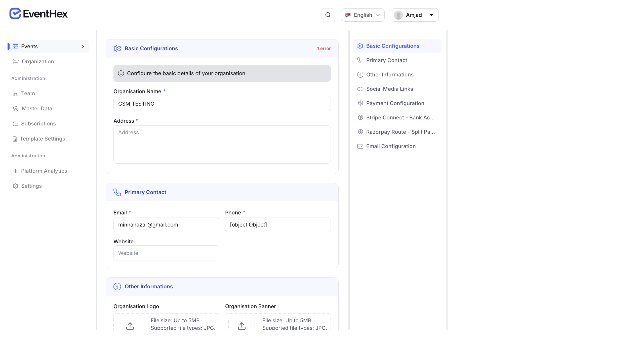Select the Events calendar icon in sidebar
This screenshot has width=644, height=362.
(15, 46)
